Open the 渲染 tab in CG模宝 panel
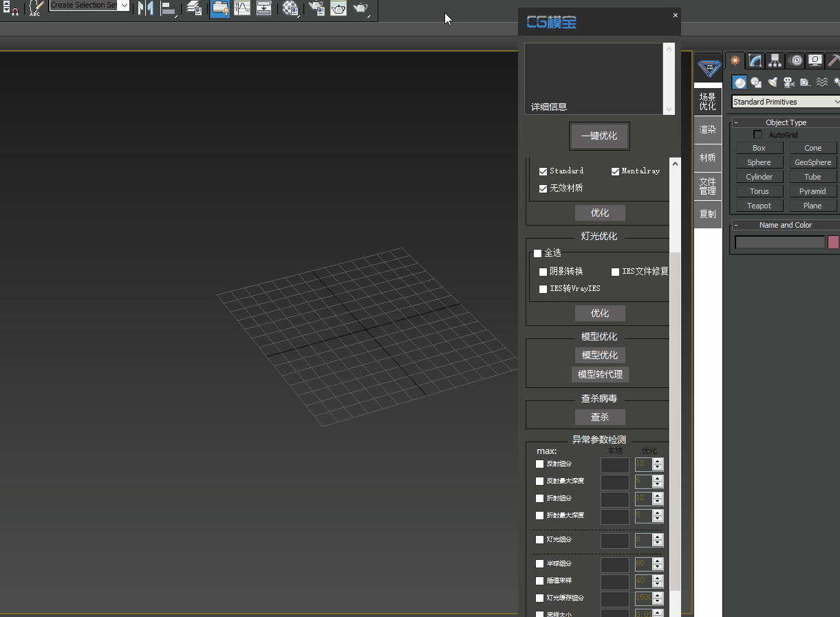 click(x=708, y=129)
